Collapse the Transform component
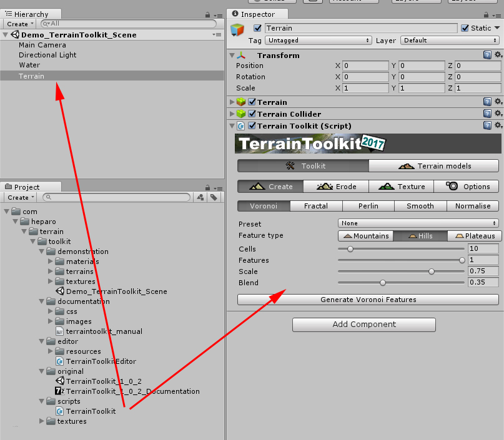Screen dimensions: 504x440 (x=232, y=56)
